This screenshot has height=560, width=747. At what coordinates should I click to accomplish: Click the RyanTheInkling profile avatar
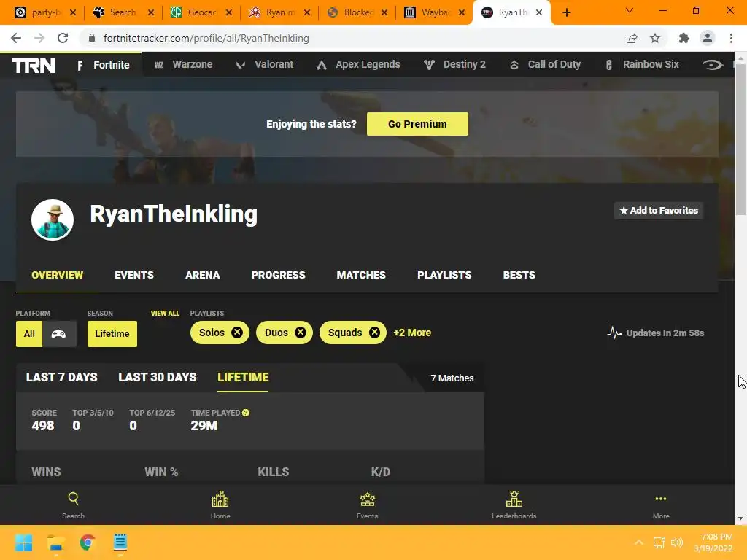pyautogui.click(x=53, y=219)
